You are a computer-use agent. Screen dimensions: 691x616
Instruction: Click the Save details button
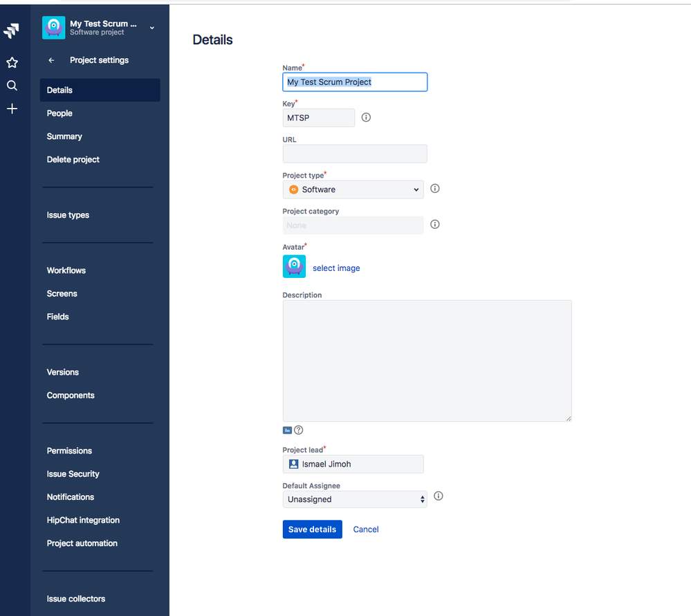point(312,529)
